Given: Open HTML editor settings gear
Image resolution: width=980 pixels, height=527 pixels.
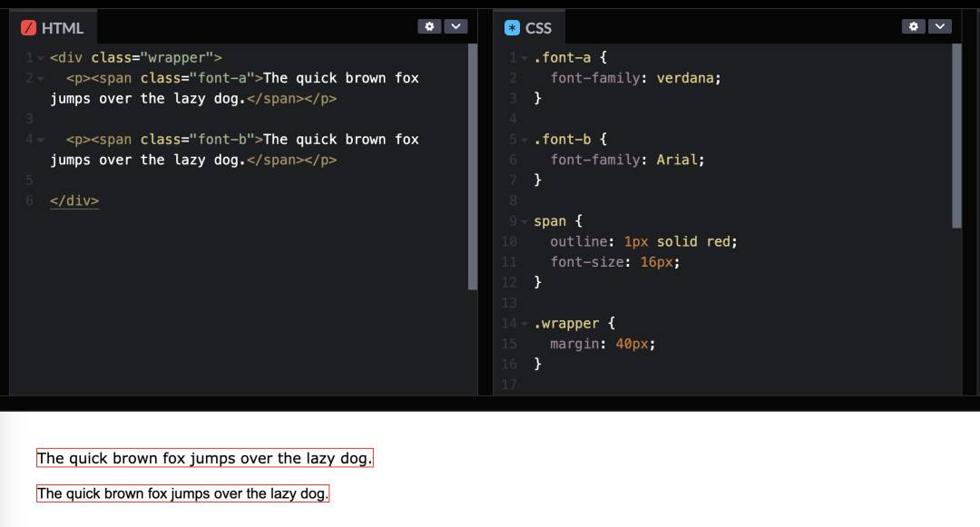Looking at the screenshot, I should 429,26.
